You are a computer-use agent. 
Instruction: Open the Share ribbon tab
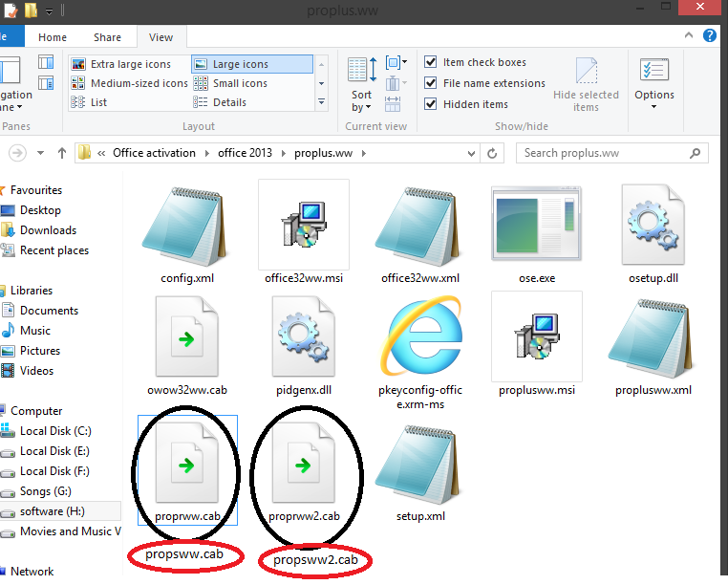click(107, 37)
